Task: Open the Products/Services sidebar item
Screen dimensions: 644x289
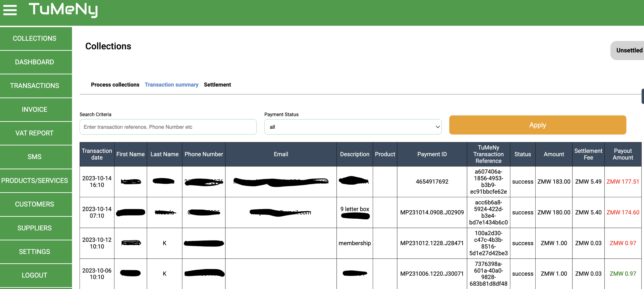Action: tap(35, 180)
